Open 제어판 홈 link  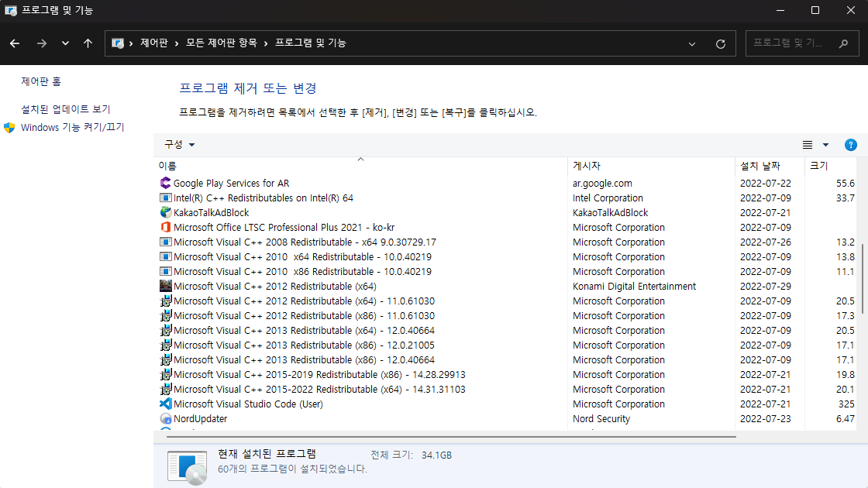pyautogui.click(x=41, y=81)
